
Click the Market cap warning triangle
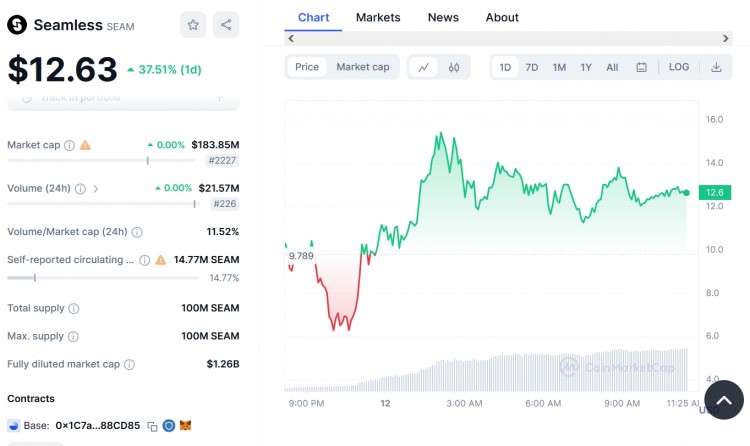click(x=85, y=145)
